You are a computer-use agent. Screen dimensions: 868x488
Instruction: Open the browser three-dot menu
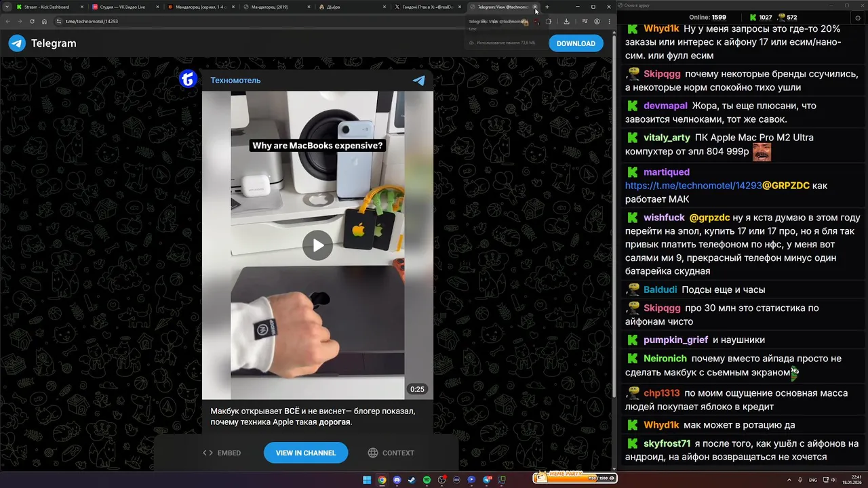pyautogui.click(x=608, y=21)
